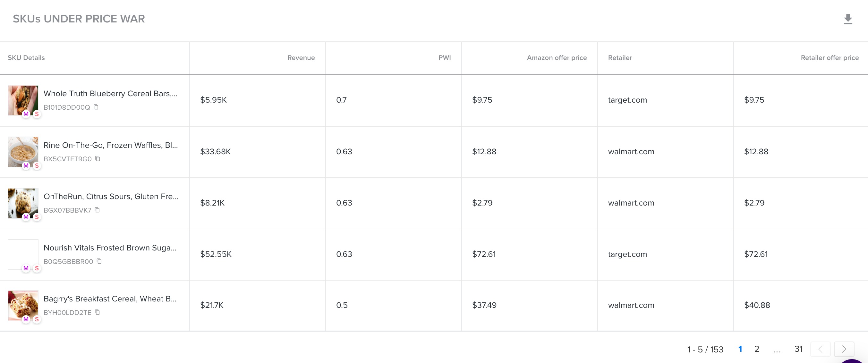
Task: Copy ASIN BX5CVTET9G0 to clipboard
Action: pos(98,159)
